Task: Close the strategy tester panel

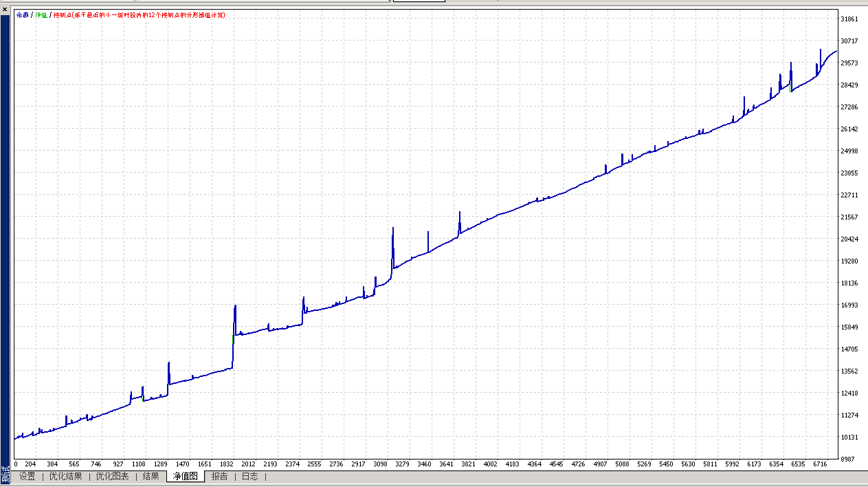Action: pos(5,8)
